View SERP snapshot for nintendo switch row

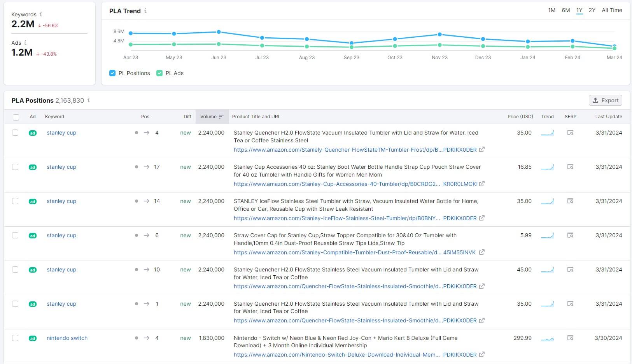(x=570, y=338)
